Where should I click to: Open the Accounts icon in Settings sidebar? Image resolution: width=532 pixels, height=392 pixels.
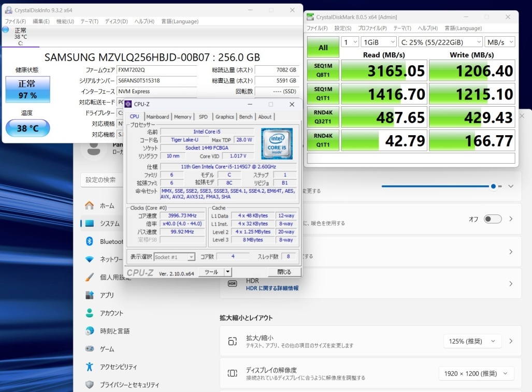[x=89, y=313]
